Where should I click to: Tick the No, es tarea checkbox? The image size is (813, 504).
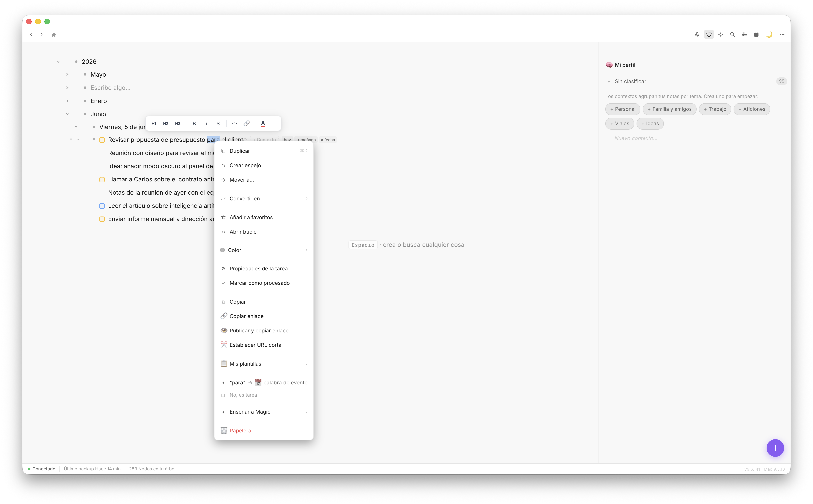point(223,395)
